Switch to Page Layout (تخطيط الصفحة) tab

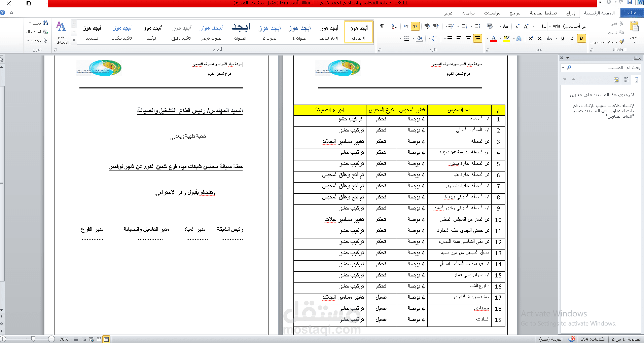click(543, 13)
